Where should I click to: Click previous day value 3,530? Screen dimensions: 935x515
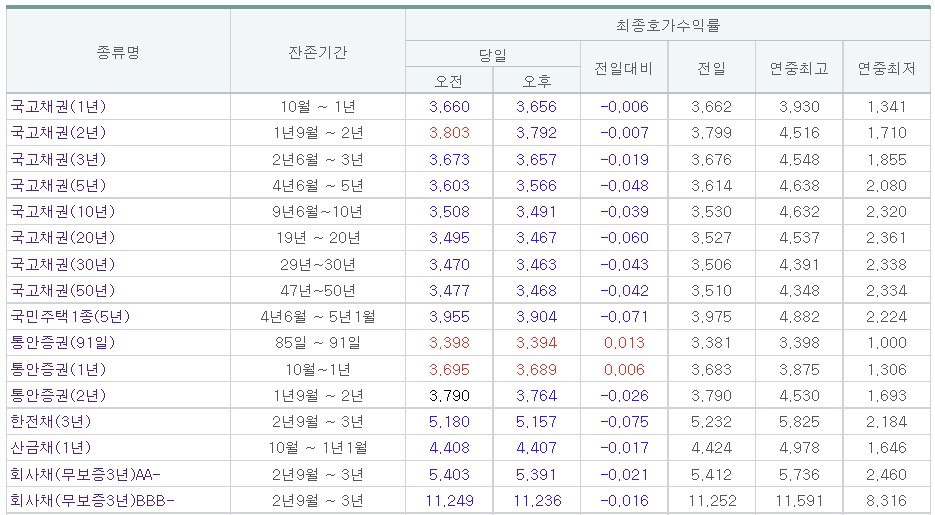tap(711, 212)
